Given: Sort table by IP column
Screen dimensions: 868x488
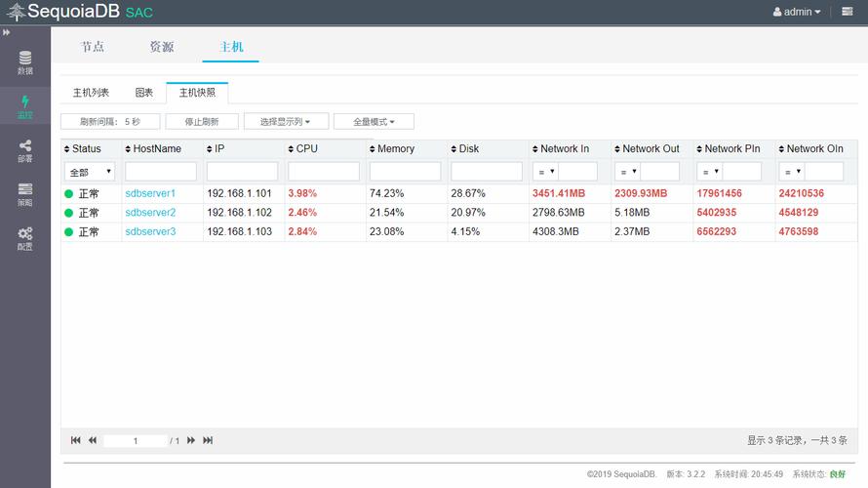Looking at the screenshot, I should point(216,149).
